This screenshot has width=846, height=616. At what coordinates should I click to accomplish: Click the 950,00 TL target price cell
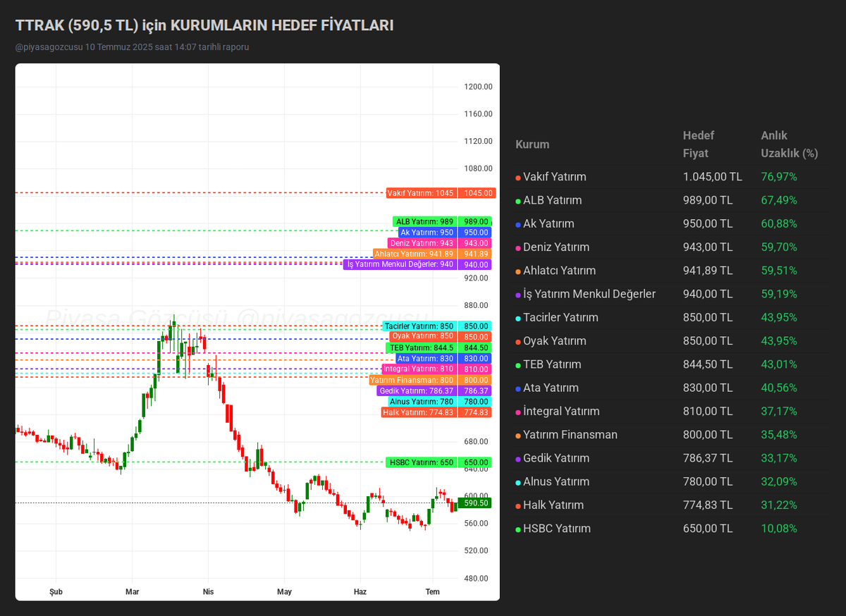pyautogui.click(x=708, y=223)
